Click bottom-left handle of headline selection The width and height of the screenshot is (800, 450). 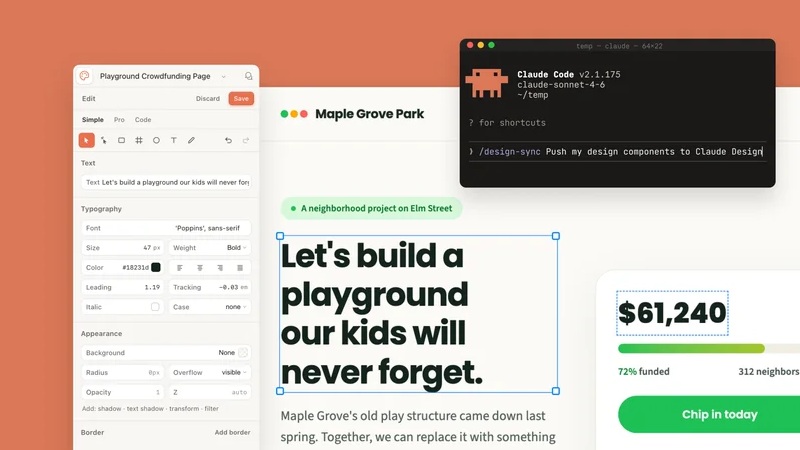280,391
